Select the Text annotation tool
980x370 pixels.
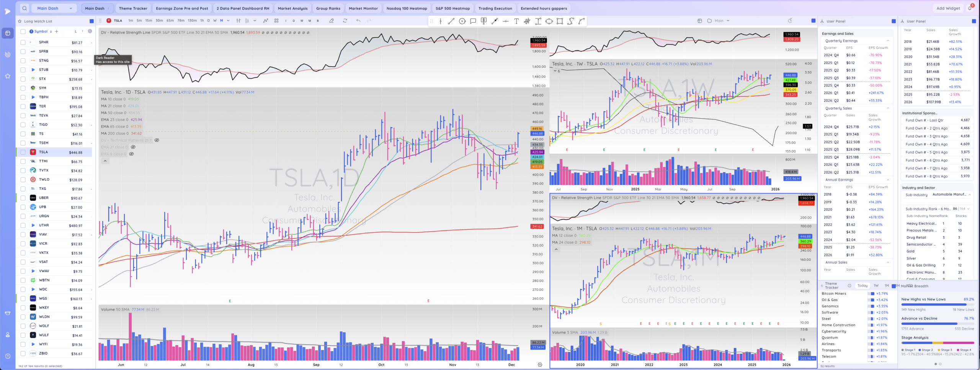tap(516, 21)
